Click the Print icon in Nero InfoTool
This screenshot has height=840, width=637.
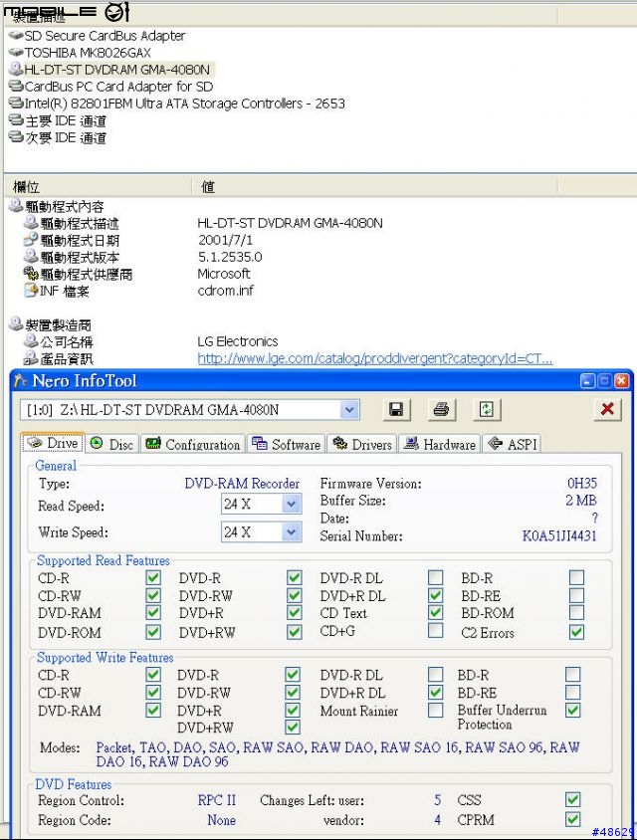tap(442, 410)
